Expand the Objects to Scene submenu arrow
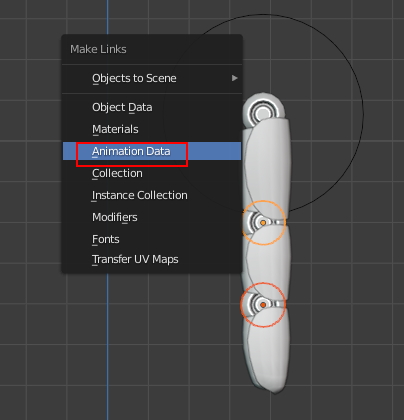Viewport: 404px width, 420px height. point(235,78)
